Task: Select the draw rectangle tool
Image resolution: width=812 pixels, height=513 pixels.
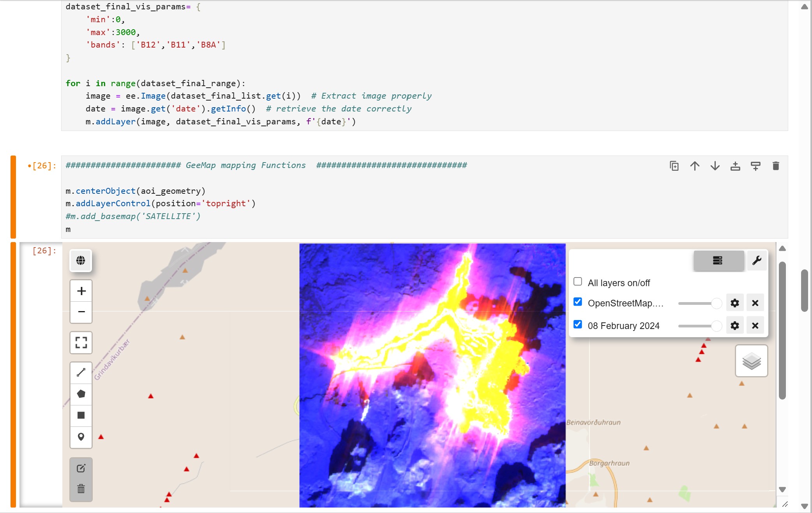Action: click(x=81, y=416)
